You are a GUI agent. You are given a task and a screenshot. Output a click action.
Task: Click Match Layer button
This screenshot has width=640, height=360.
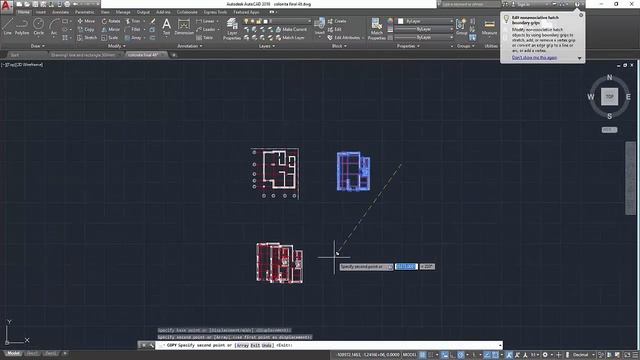(290, 38)
